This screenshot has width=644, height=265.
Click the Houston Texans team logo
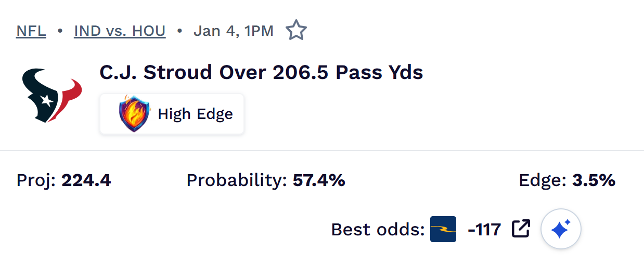(51, 96)
